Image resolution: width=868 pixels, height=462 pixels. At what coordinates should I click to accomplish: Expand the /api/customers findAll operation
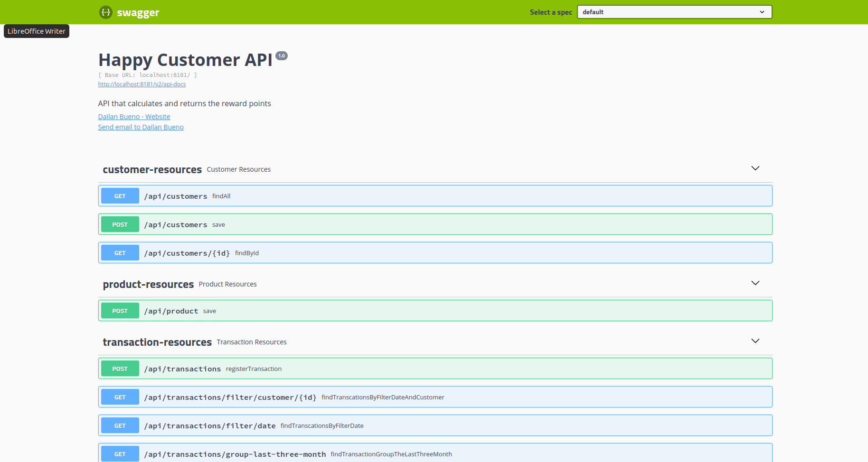(427, 195)
